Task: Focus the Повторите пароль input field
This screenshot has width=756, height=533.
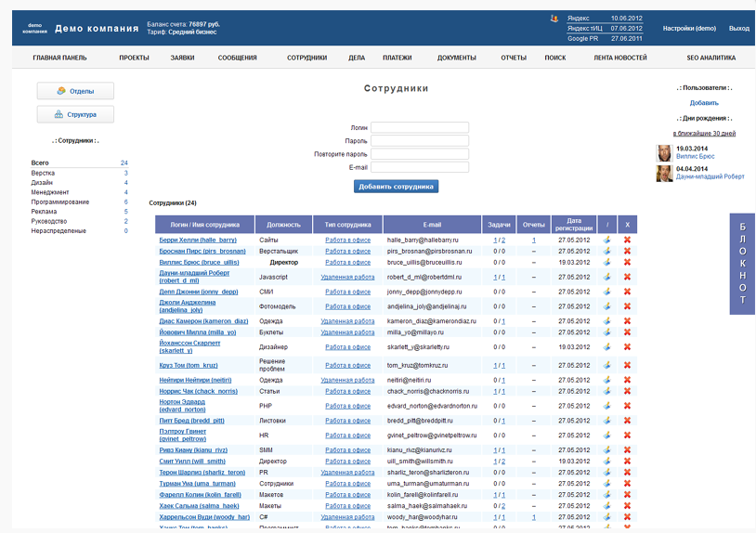Action: click(x=420, y=154)
